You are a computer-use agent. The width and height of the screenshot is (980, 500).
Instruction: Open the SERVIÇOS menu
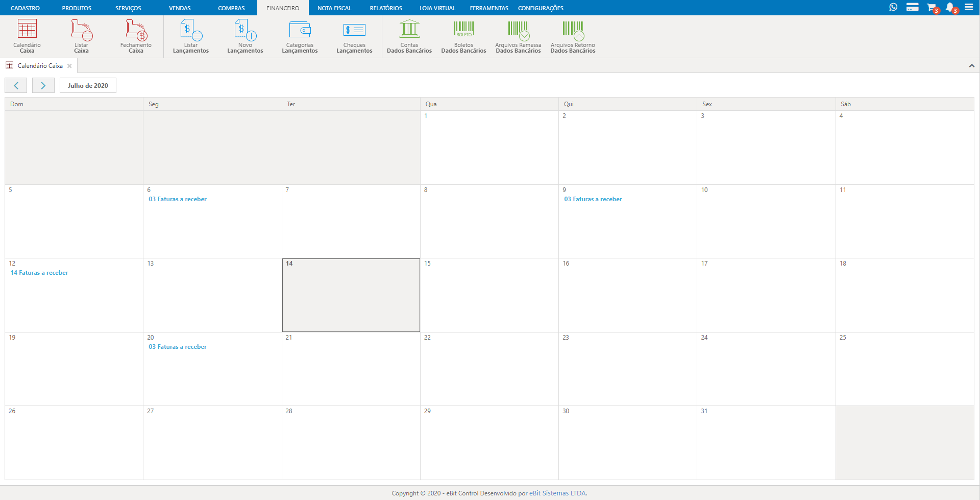(128, 8)
